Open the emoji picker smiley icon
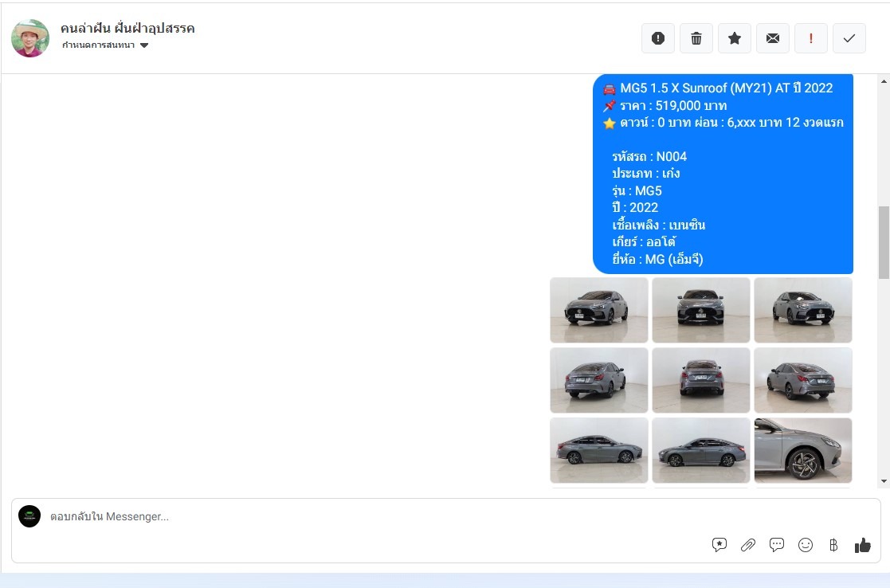Image resolution: width=890 pixels, height=588 pixels. pyautogui.click(x=806, y=545)
